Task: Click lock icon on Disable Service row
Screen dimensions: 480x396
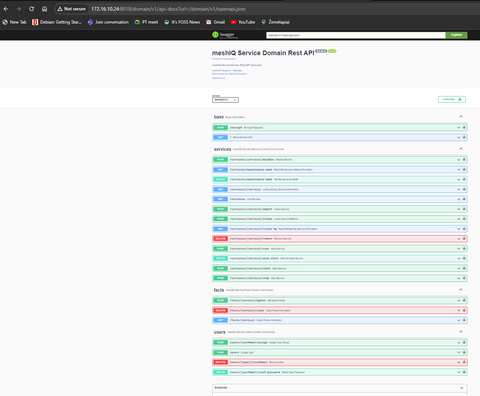Action: pyautogui.click(x=464, y=159)
